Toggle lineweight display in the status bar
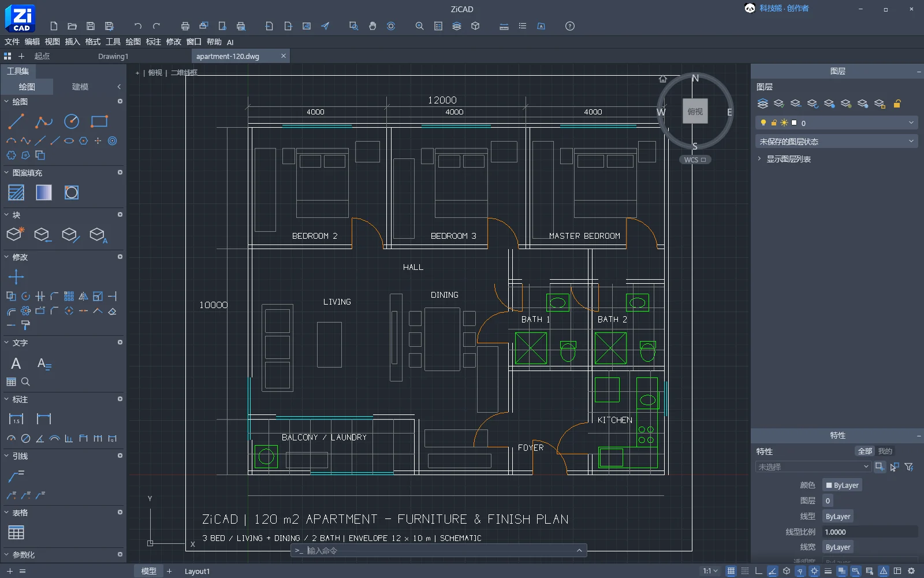 click(828, 571)
